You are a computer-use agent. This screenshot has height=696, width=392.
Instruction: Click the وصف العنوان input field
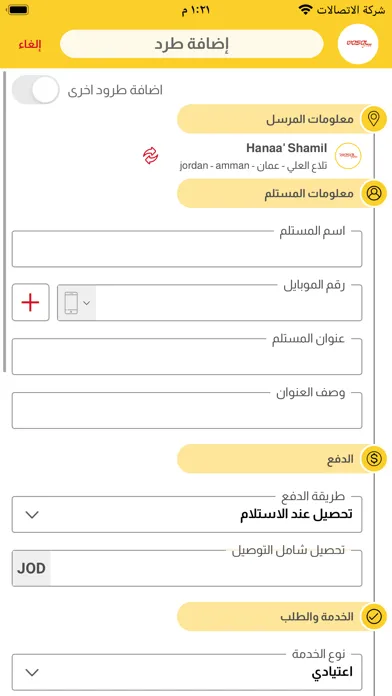point(187,411)
